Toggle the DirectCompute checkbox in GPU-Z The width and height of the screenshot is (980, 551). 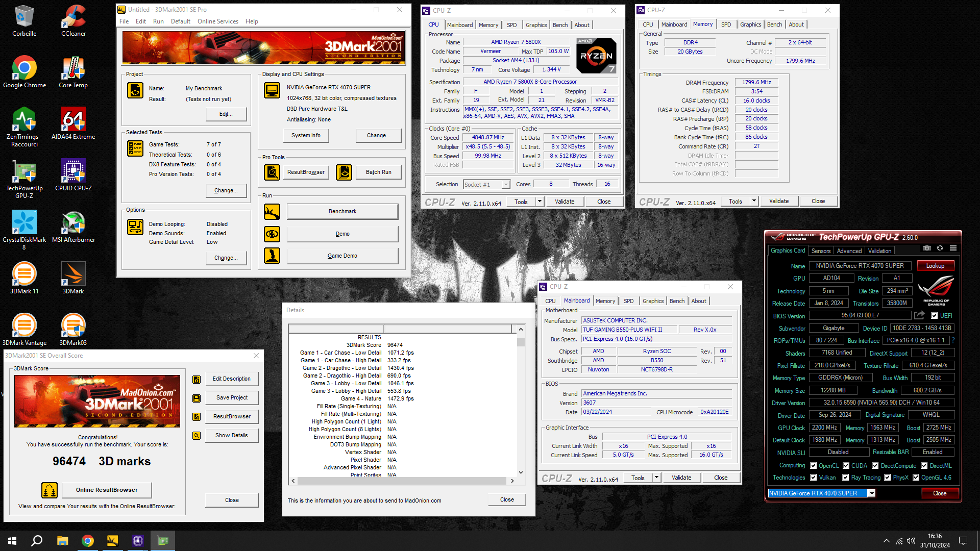coord(875,466)
